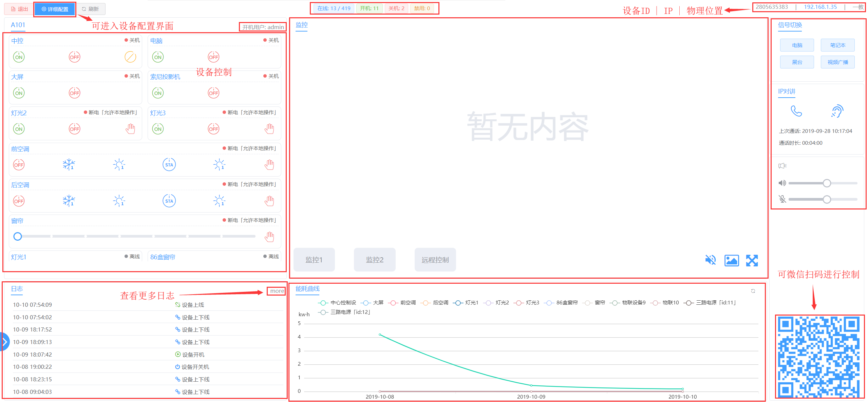This screenshot has height=402, width=868.
Task: Switch signal source to 笔记本
Action: pos(837,45)
